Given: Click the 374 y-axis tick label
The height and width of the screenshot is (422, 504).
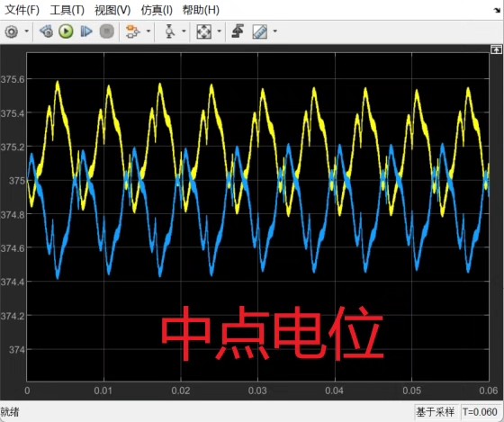Looking at the screenshot, I should click(x=17, y=349).
